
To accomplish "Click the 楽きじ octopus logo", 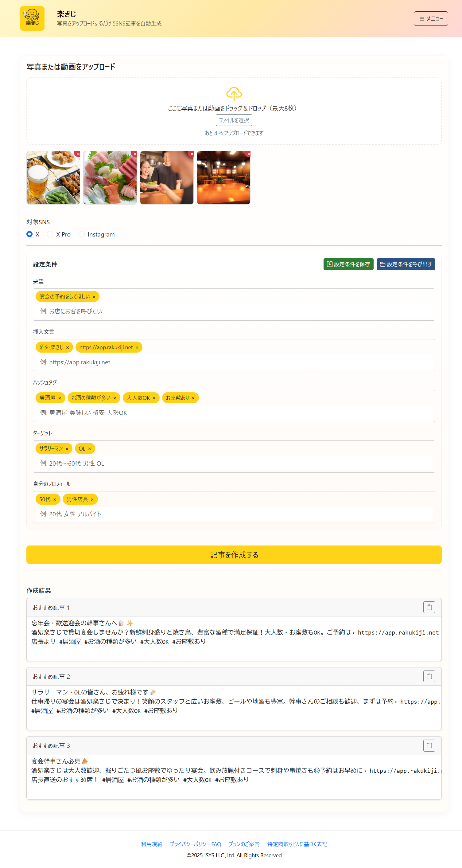I will click(x=32, y=18).
